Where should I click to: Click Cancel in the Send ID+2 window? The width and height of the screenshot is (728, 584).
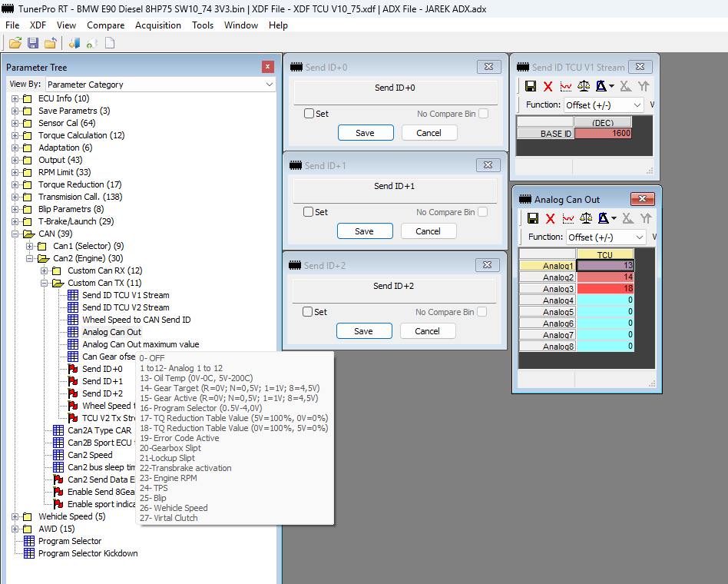[x=427, y=331]
